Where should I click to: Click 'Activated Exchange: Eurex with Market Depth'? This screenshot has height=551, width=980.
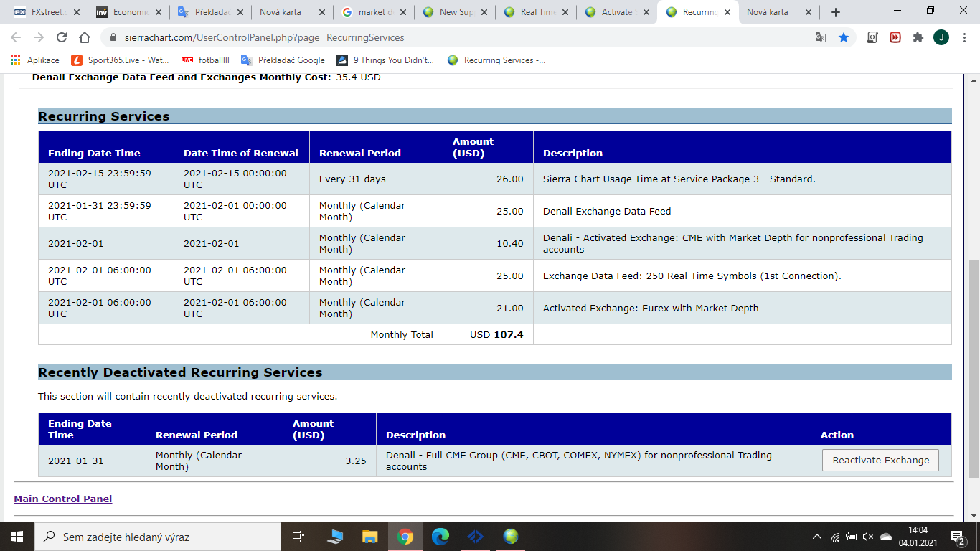pyautogui.click(x=651, y=309)
